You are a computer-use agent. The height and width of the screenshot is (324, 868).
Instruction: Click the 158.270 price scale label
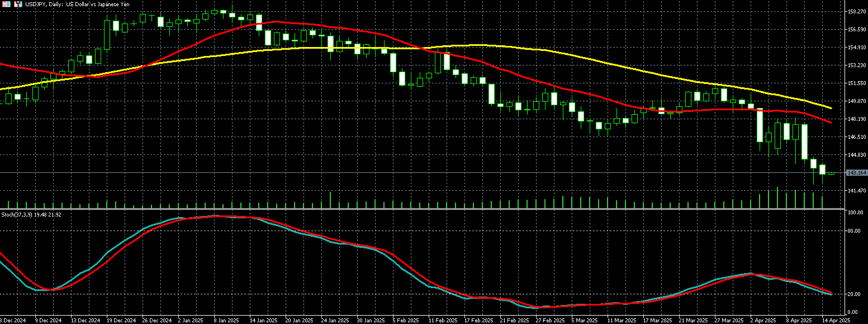pos(856,11)
